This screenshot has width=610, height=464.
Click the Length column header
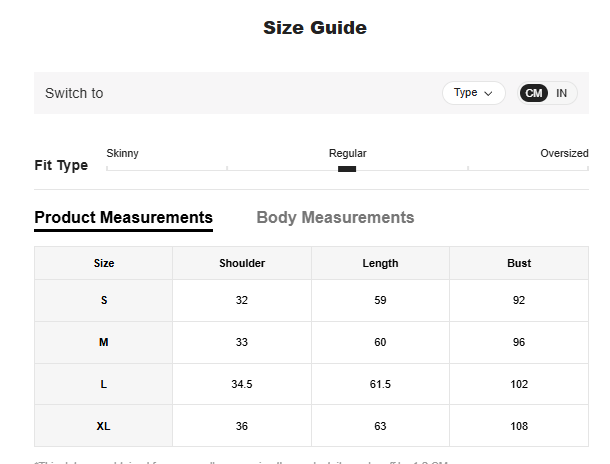[380, 263]
